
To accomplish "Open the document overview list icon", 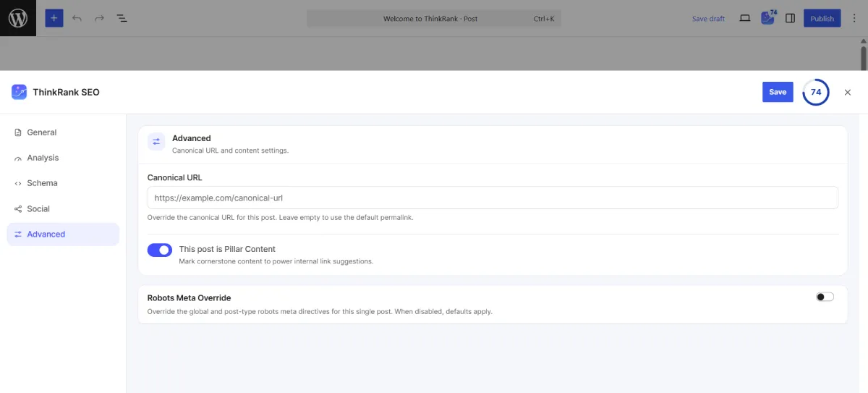I will point(122,18).
